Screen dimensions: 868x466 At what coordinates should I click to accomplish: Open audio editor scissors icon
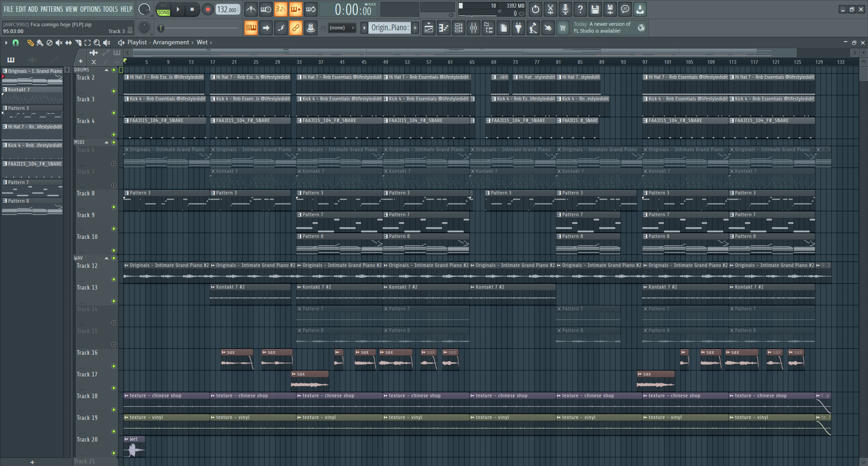(x=550, y=9)
